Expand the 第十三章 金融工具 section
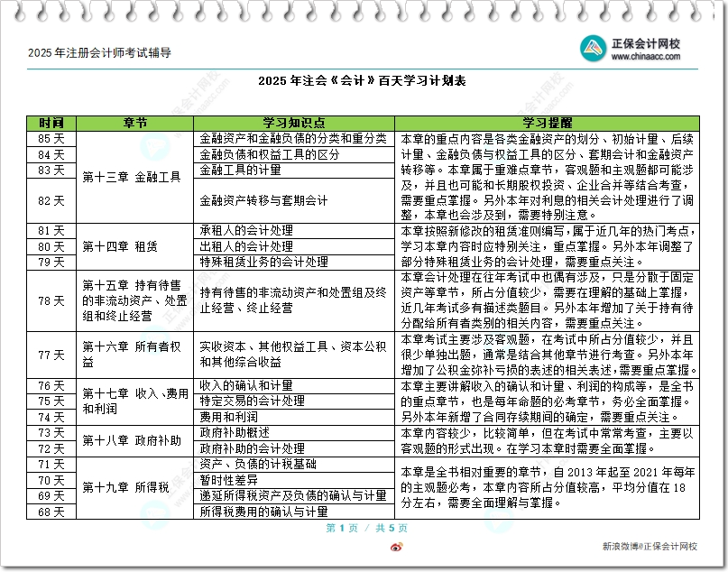The width and height of the screenshot is (728, 572). coord(134,178)
